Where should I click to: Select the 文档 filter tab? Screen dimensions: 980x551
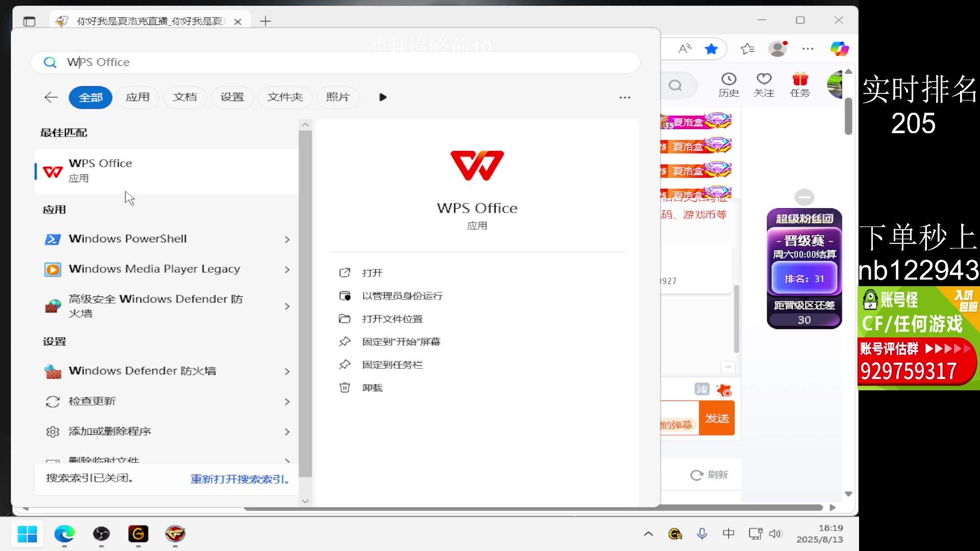coord(185,97)
